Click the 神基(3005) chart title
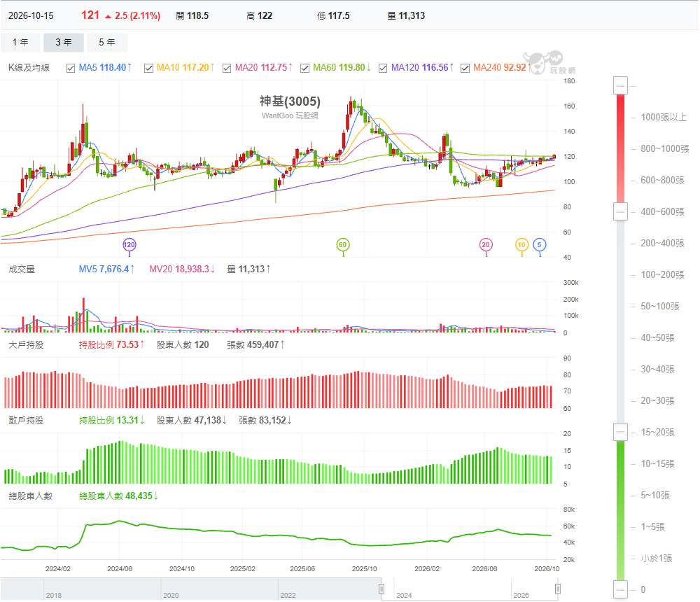 tap(290, 101)
